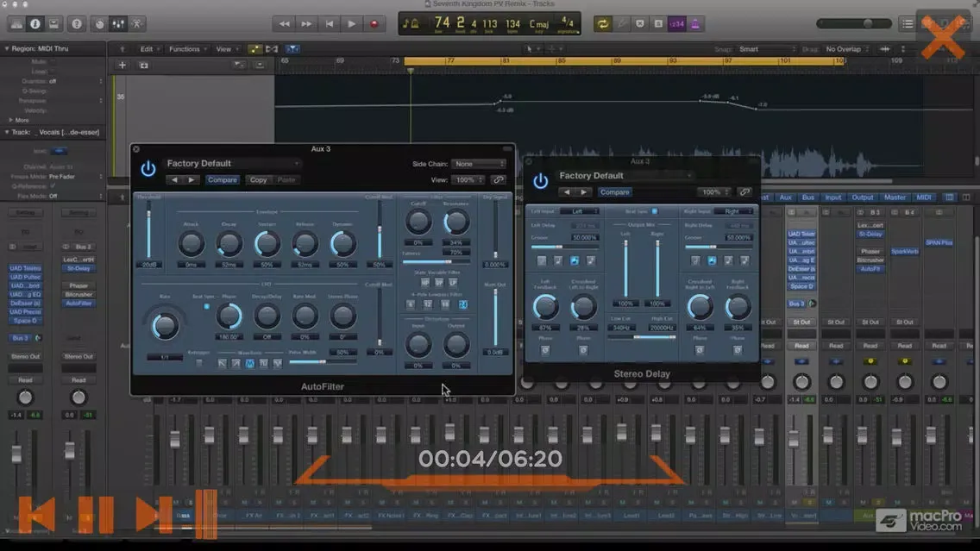The image size is (980, 551).
Task: Open AutoFilter View 100% size dropdown
Action: [468, 180]
